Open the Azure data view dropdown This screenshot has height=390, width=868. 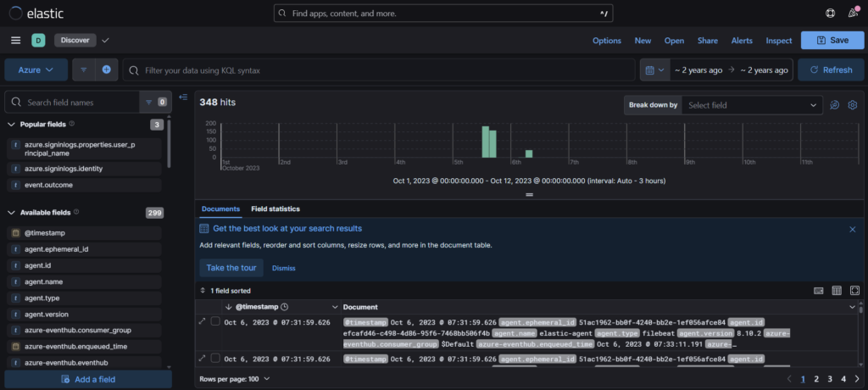tap(36, 70)
